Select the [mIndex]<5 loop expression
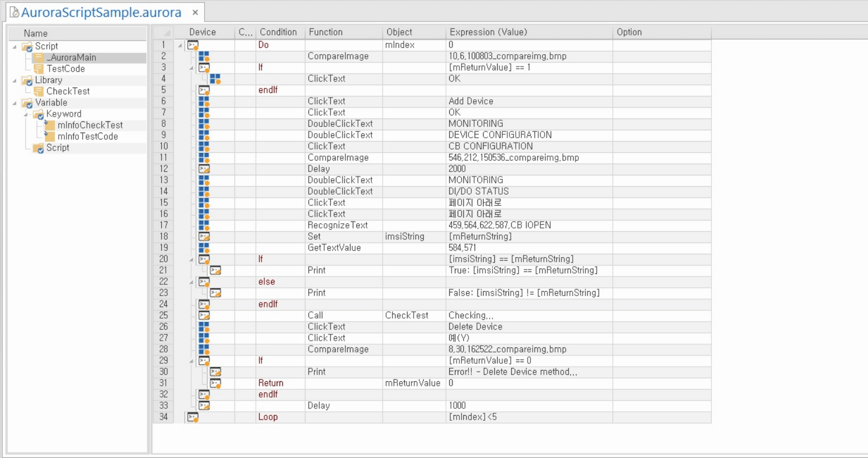868x458 pixels. (529, 417)
